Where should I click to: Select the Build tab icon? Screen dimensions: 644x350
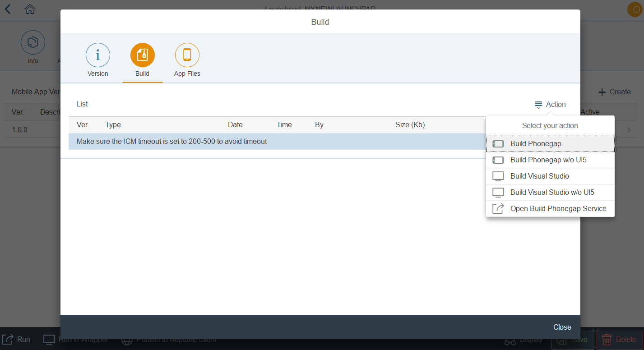coord(142,55)
